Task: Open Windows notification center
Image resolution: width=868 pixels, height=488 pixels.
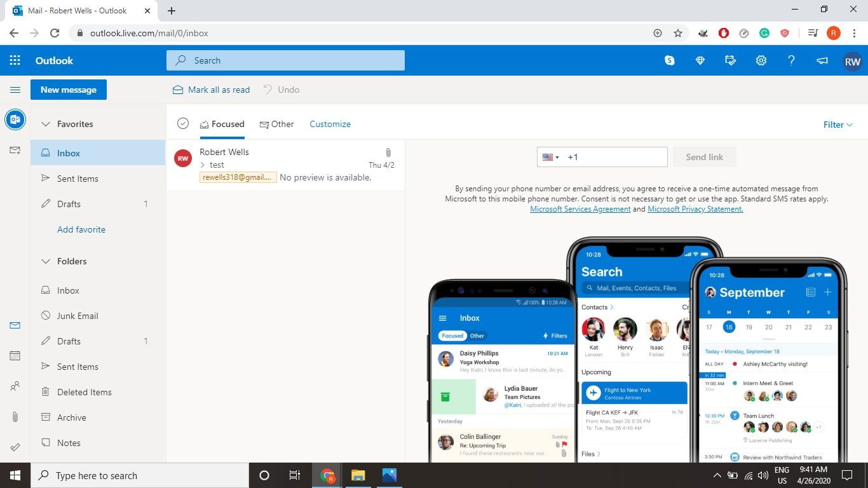Action: pos(846,475)
